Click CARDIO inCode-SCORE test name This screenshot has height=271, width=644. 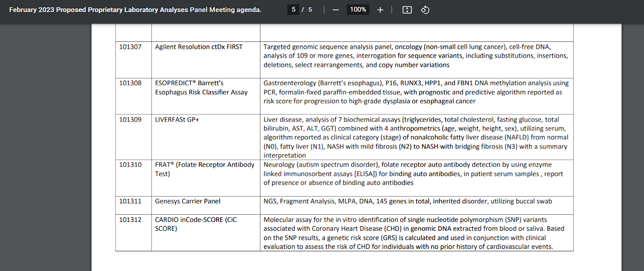coord(196,224)
